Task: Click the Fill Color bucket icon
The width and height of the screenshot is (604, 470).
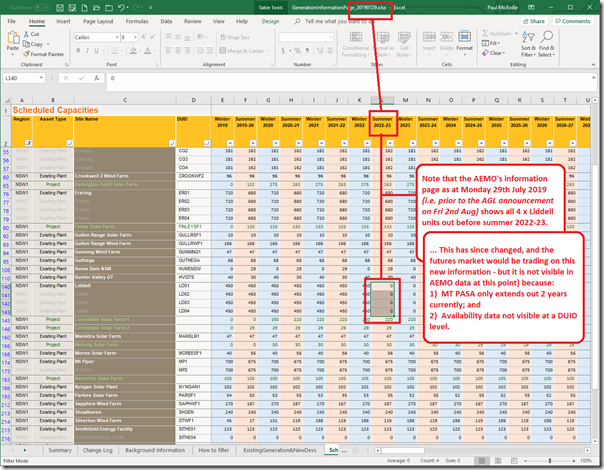Action: (x=133, y=50)
